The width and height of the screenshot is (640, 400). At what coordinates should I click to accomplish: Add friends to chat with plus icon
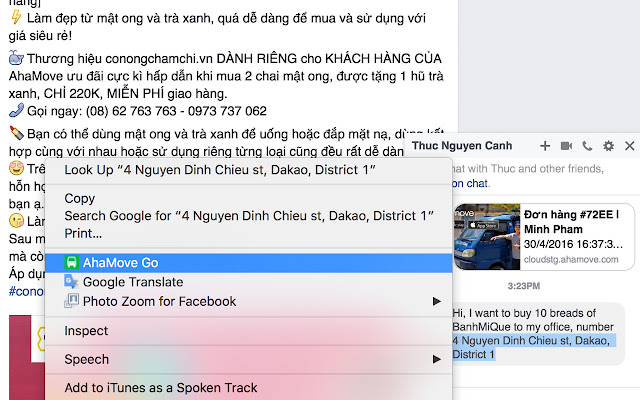[545, 146]
